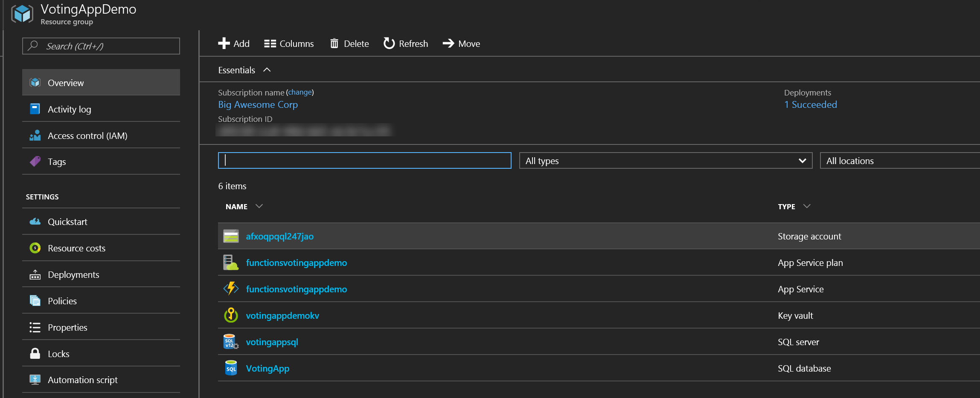Viewport: 980px width, 398px height.
Task: Open Activity log menu item
Action: [x=101, y=109]
